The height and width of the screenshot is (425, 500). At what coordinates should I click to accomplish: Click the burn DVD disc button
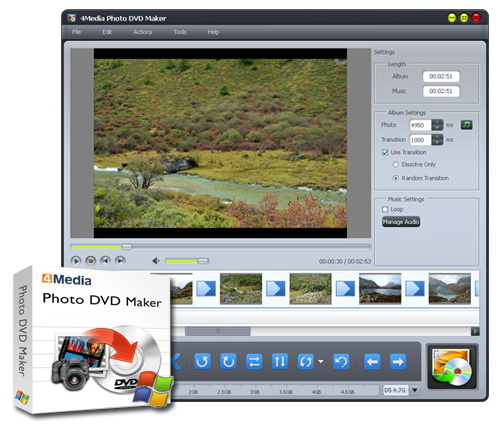coord(452,367)
